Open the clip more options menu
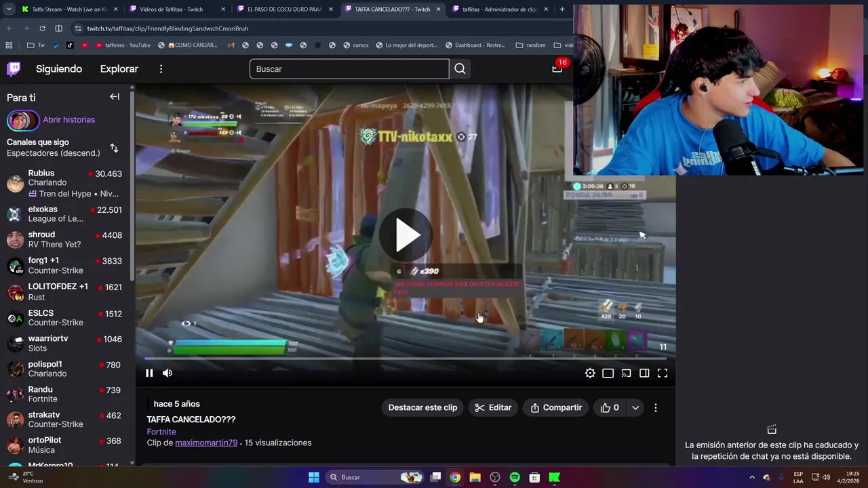The height and width of the screenshot is (488, 868). 655,407
